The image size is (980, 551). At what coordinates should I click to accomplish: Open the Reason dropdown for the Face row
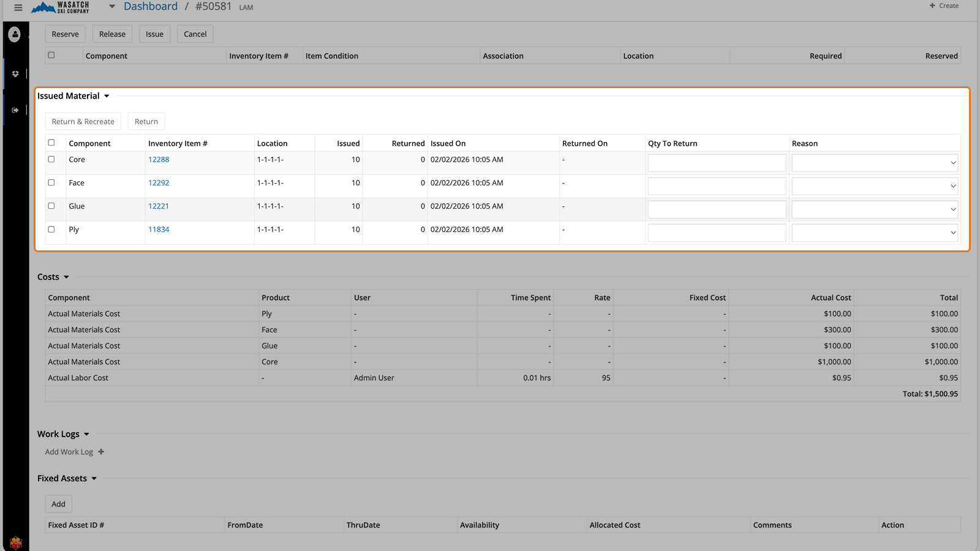[x=874, y=186]
